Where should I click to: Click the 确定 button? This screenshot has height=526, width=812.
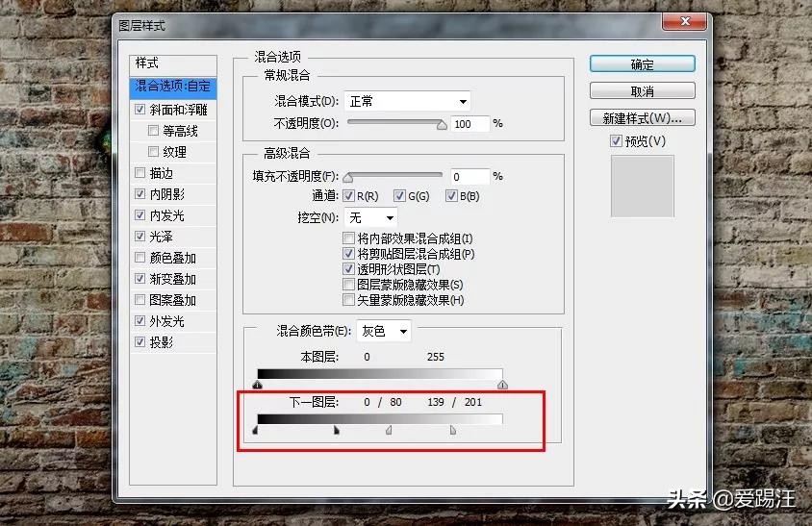pyautogui.click(x=642, y=64)
